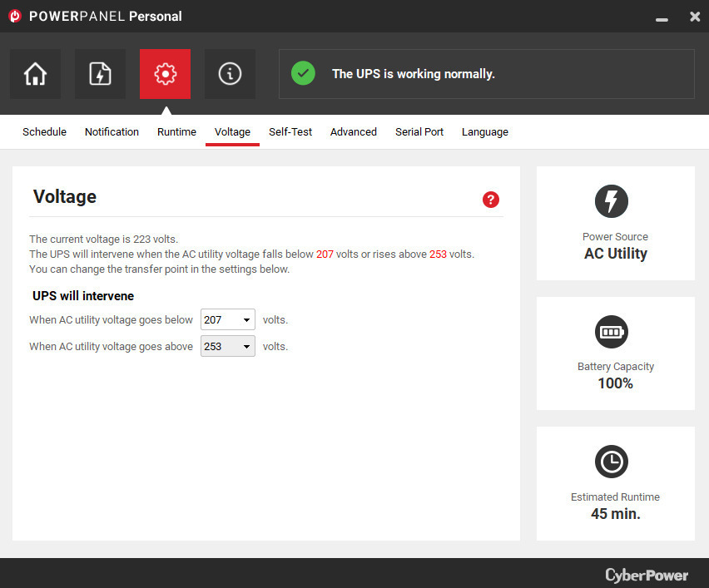Click the 'UPS will intervene' heading
Screen dimensions: 709x588
[x=83, y=296]
